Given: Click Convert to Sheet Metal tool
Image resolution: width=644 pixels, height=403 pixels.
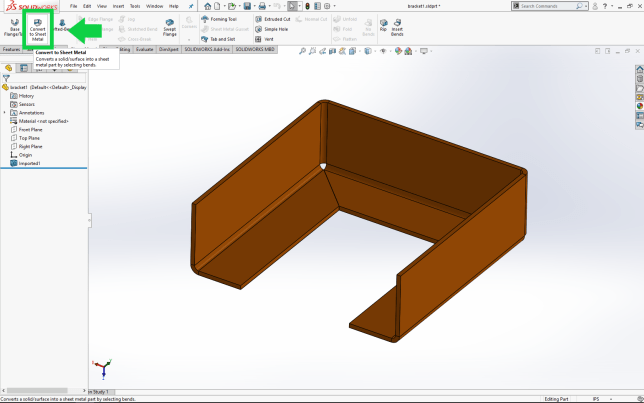Looking at the screenshot, I should [37, 30].
